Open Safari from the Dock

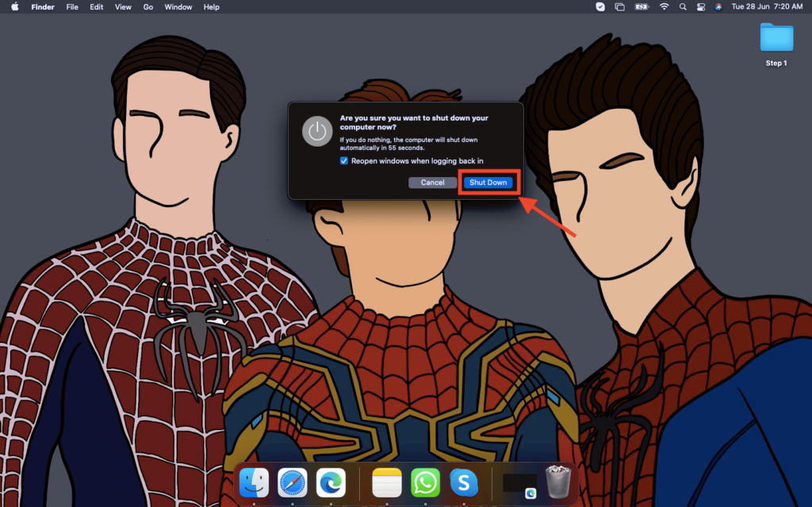pyautogui.click(x=293, y=482)
